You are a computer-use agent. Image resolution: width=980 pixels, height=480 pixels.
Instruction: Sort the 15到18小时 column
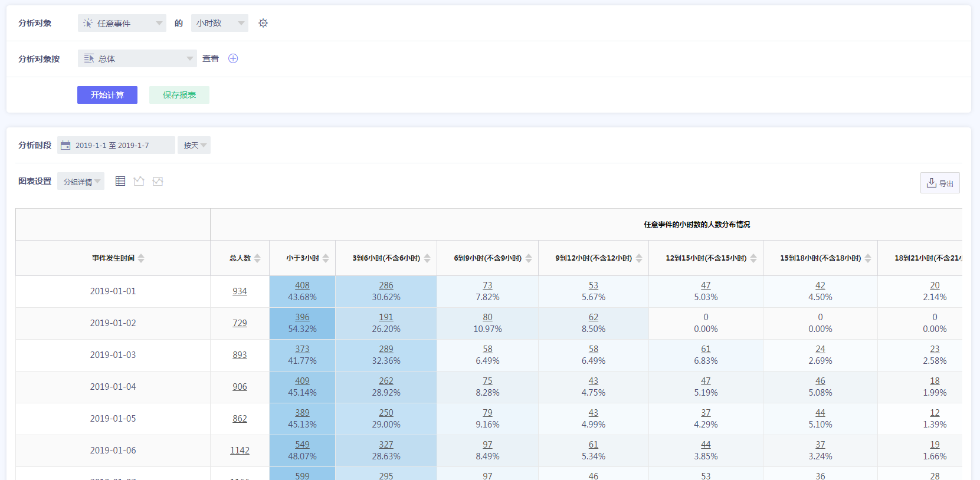(868, 258)
